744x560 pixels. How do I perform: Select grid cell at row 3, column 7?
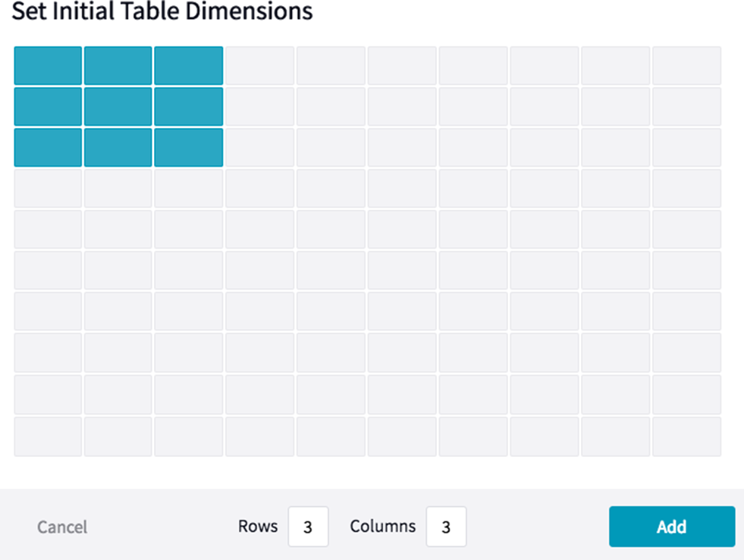click(473, 148)
